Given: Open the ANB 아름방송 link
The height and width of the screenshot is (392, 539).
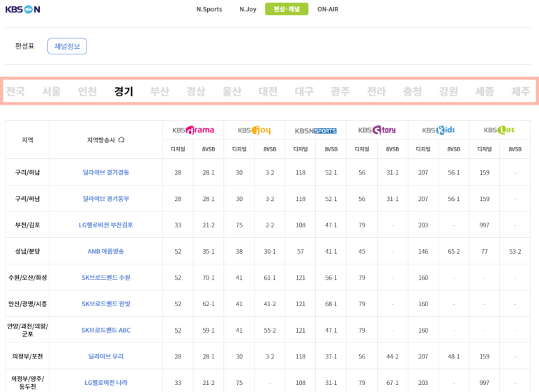Looking at the screenshot, I should tap(106, 251).
